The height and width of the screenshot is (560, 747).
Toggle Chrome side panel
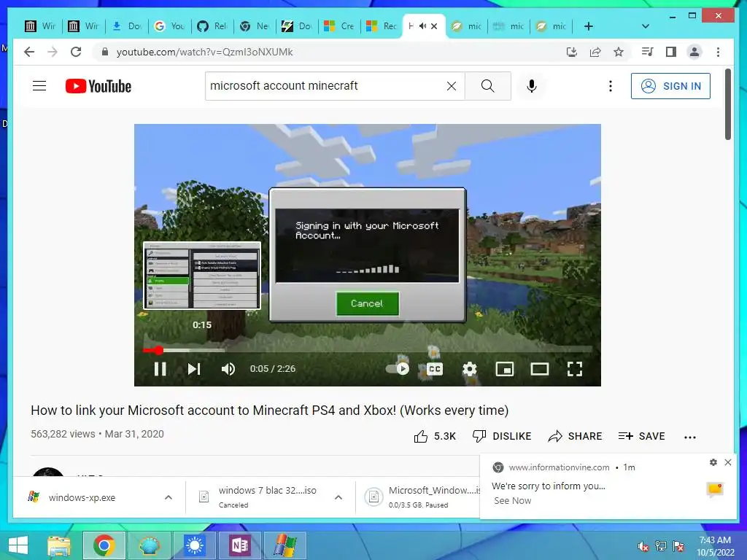tap(671, 52)
